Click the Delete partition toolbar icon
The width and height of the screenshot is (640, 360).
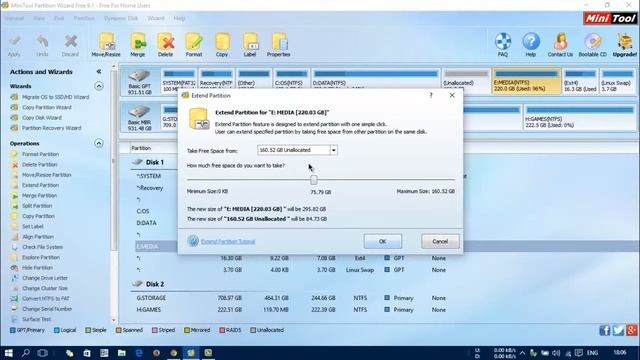click(165, 45)
